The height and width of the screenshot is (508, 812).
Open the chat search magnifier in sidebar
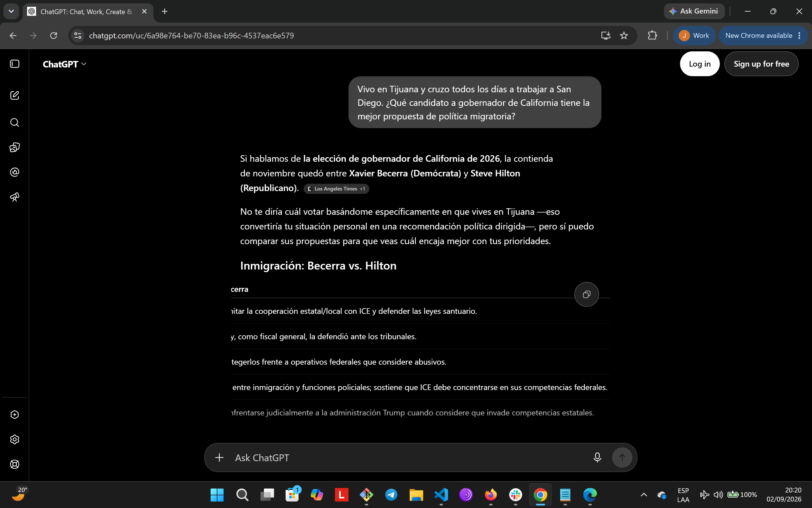pos(15,122)
